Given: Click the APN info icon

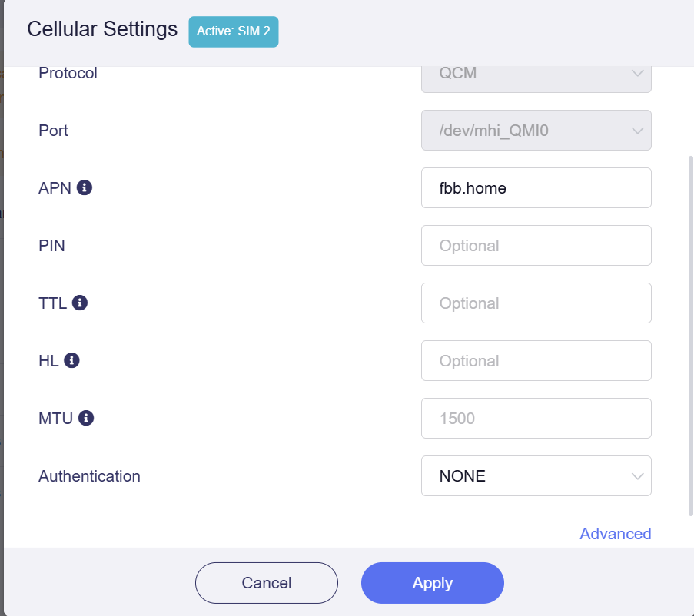Looking at the screenshot, I should click(x=85, y=187).
